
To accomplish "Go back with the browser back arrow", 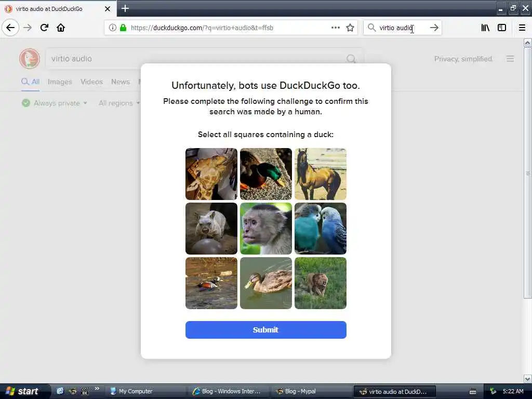I will pyautogui.click(x=10, y=28).
